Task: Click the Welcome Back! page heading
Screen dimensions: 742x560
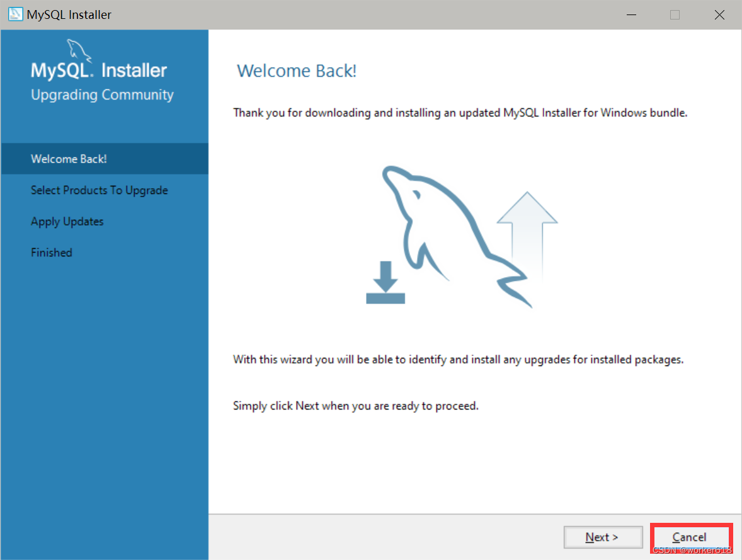Action: pyautogui.click(x=297, y=71)
